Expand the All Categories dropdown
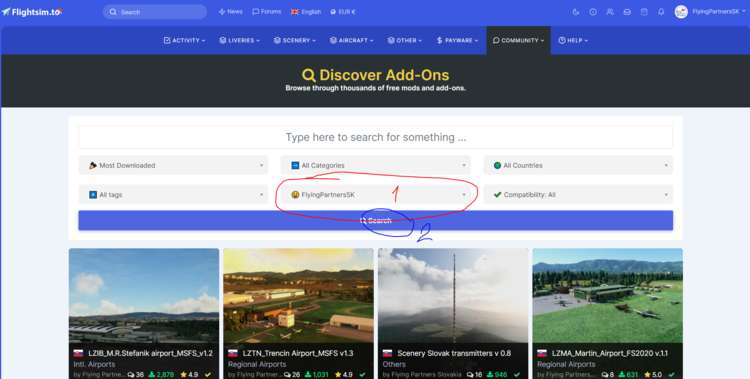The image size is (750, 379). pyautogui.click(x=375, y=165)
